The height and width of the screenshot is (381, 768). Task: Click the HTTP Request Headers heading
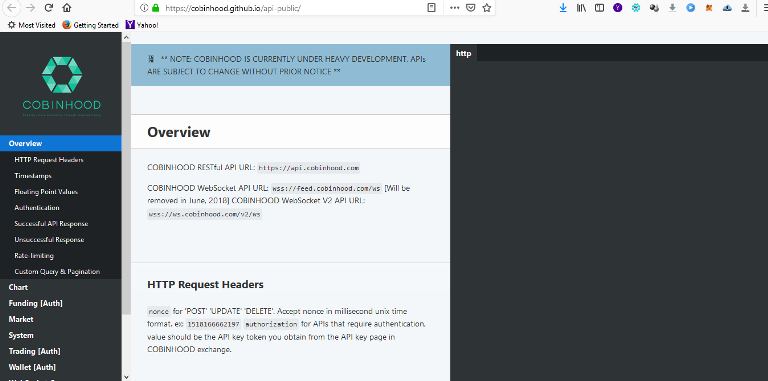205,285
